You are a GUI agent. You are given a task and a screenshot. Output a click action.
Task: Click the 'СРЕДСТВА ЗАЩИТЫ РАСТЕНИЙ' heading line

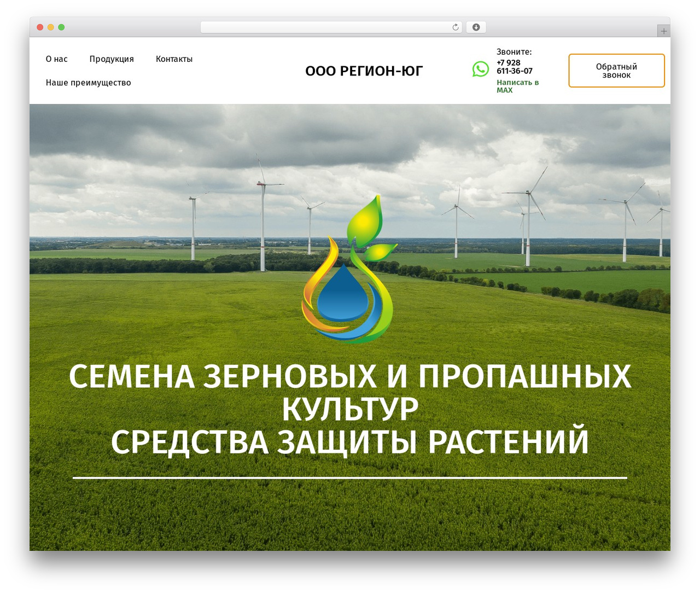tap(350, 443)
